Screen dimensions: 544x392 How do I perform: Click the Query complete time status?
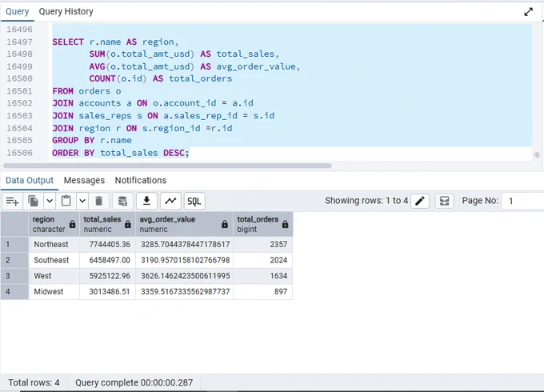[134, 382]
